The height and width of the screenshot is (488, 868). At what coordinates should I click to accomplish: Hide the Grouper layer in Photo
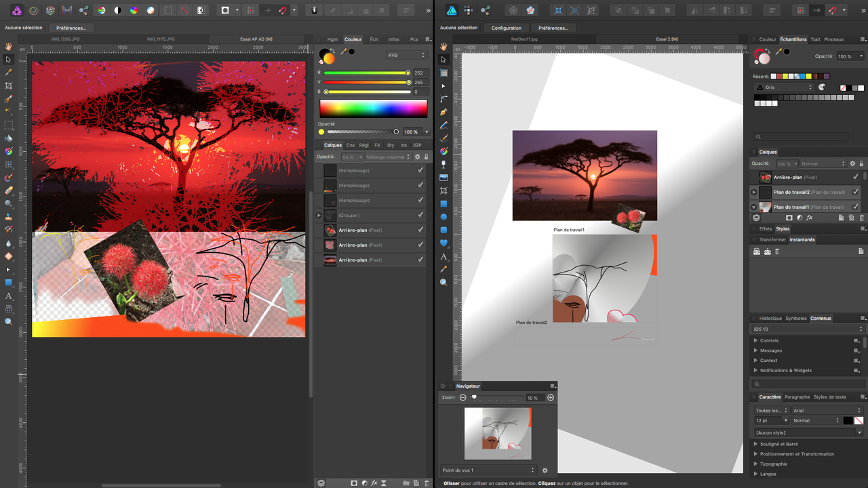pyautogui.click(x=420, y=215)
